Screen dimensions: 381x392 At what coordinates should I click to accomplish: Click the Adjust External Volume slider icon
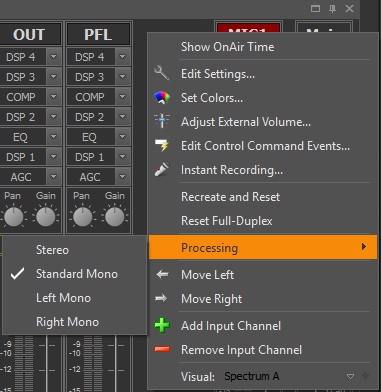pyautogui.click(x=162, y=121)
